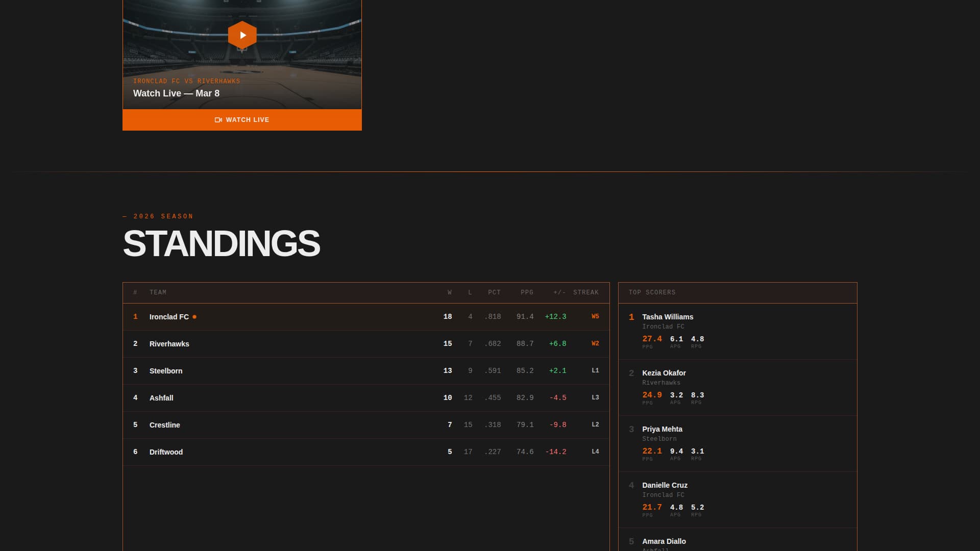Open Kezia Okafor scorer entry
980x551 pixels.
point(738,388)
